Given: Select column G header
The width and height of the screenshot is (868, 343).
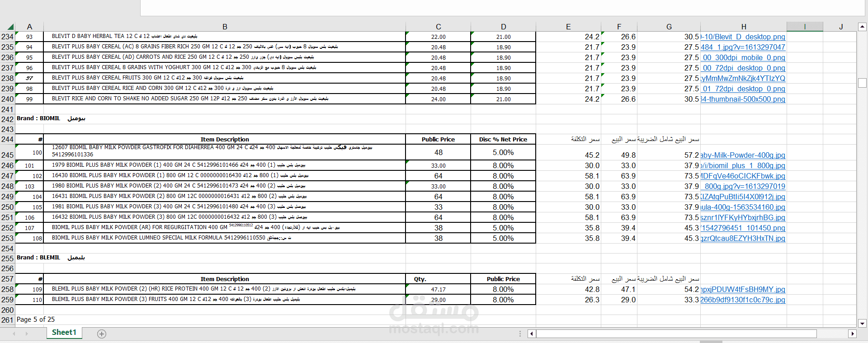Looking at the screenshot, I should pos(669,27).
